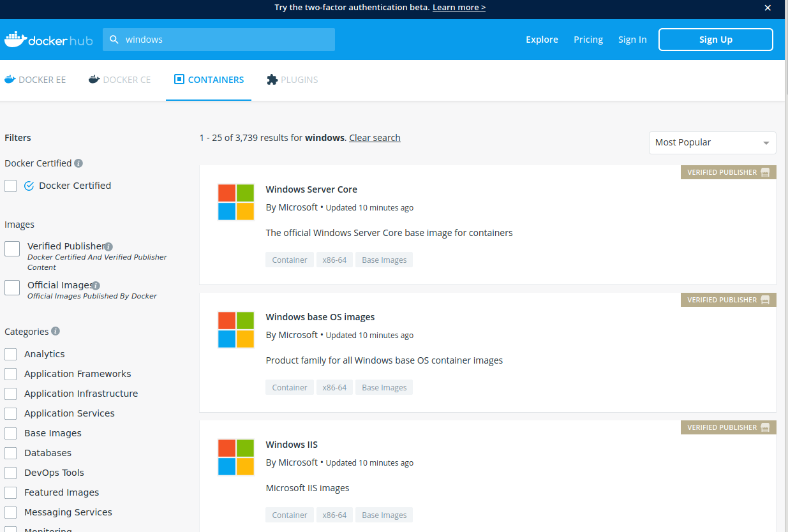Image resolution: width=788 pixels, height=532 pixels.
Task: Follow the Learn more link in banner
Action: [459, 8]
